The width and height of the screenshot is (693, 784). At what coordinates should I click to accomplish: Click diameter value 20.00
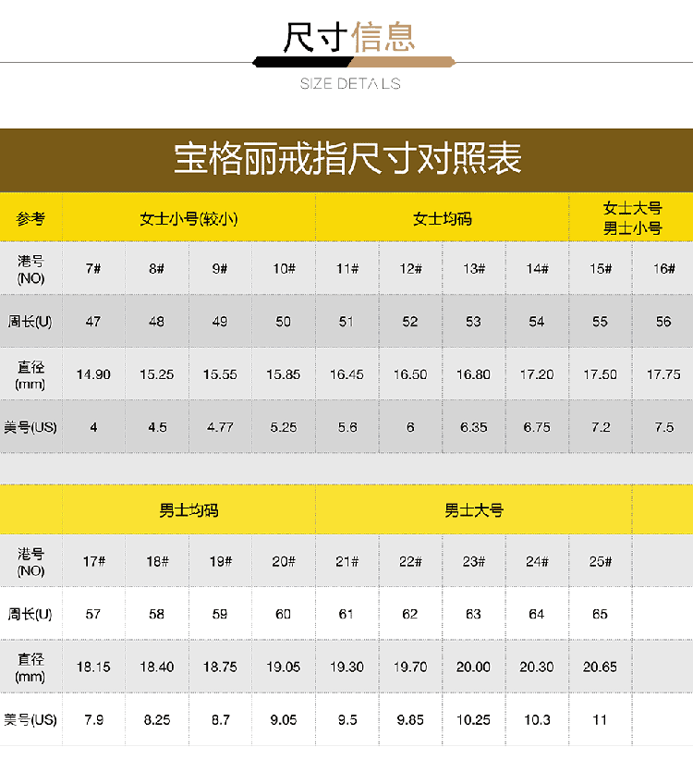point(473,667)
